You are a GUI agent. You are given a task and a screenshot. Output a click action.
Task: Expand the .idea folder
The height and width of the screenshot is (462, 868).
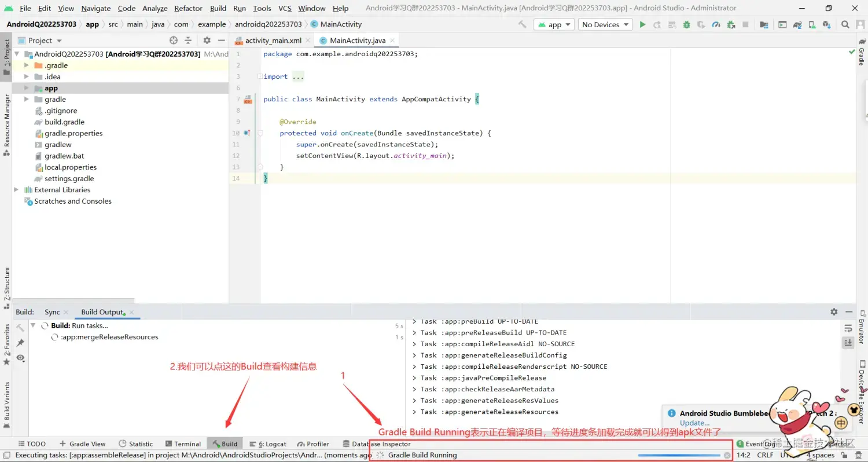tap(27, 76)
